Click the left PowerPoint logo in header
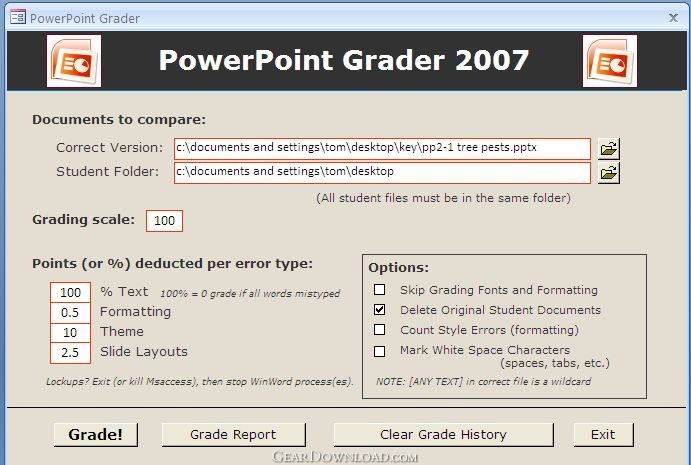This screenshot has width=691, height=465. (x=74, y=61)
